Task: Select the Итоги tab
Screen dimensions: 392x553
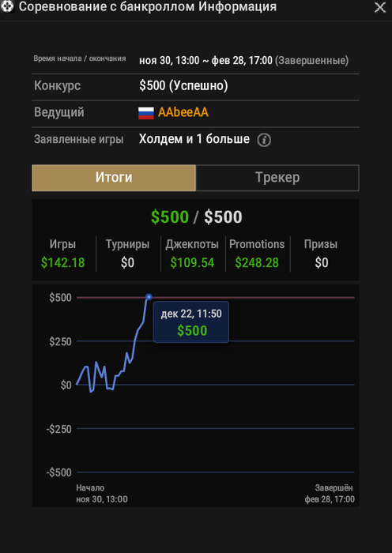Action: pos(114,178)
